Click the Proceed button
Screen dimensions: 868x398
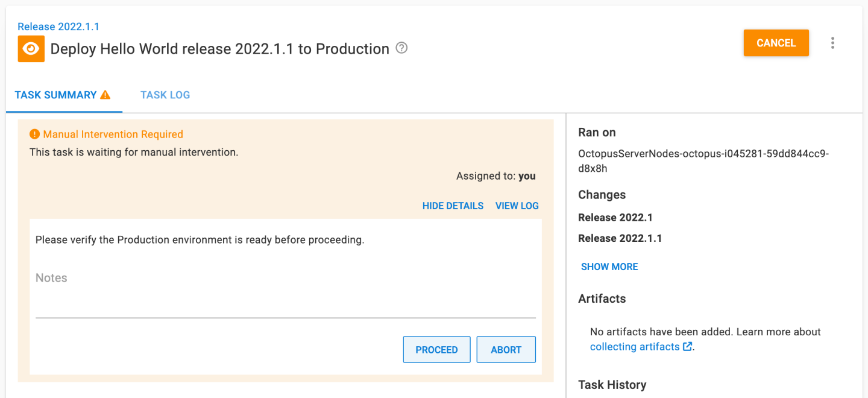pos(436,349)
